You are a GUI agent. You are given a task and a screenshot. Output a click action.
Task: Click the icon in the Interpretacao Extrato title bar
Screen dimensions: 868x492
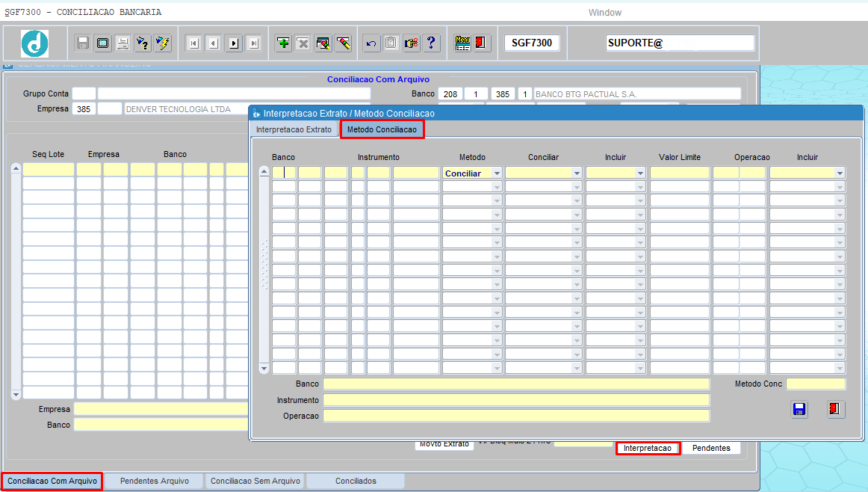(x=256, y=114)
